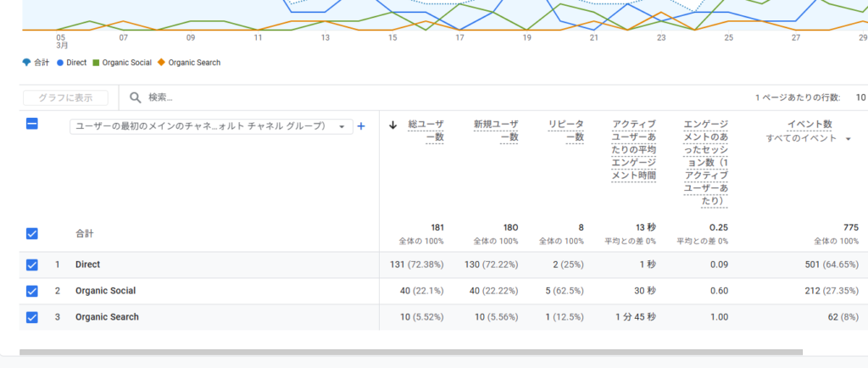Click the search magnifier icon
Image resolution: width=868 pixels, height=368 pixels.
point(135,98)
